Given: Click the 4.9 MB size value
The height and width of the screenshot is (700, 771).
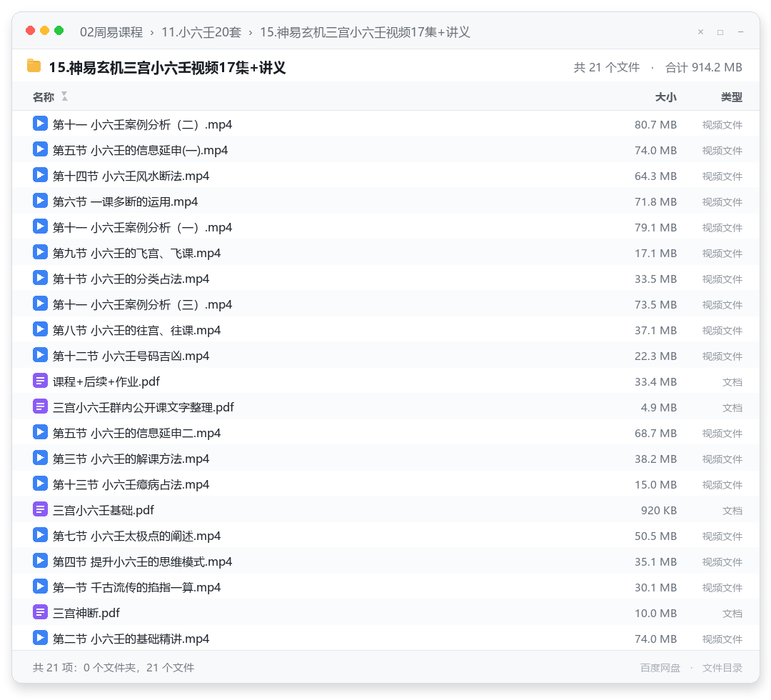Looking at the screenshot, I should [659, 407].
